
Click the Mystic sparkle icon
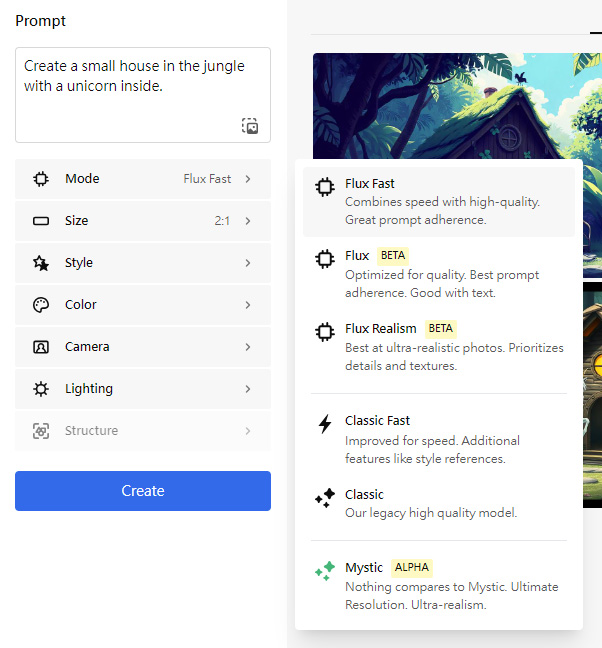pyautogui.click(x=324, y=571)
